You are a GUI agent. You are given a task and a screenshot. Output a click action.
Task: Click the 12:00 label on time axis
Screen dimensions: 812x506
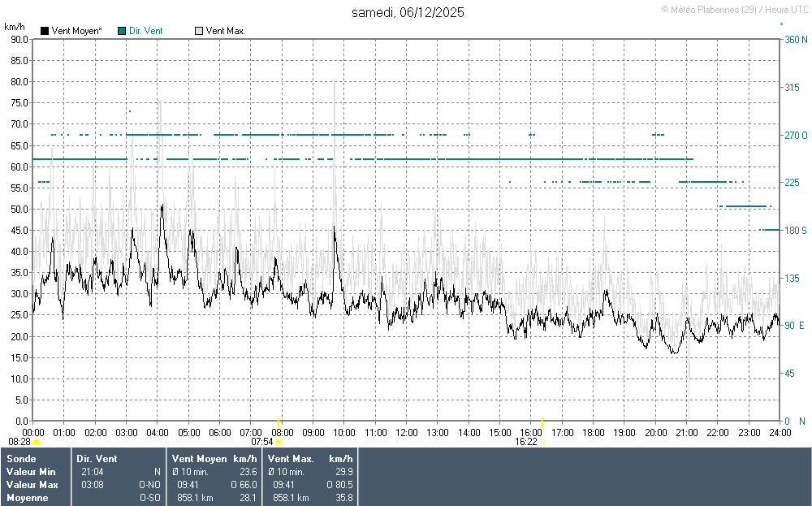tap(406, 432)
